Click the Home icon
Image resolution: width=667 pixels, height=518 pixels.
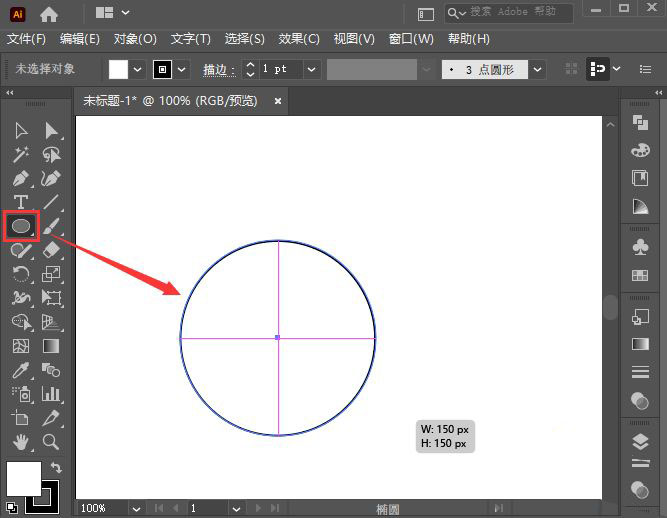click(48, 14)
